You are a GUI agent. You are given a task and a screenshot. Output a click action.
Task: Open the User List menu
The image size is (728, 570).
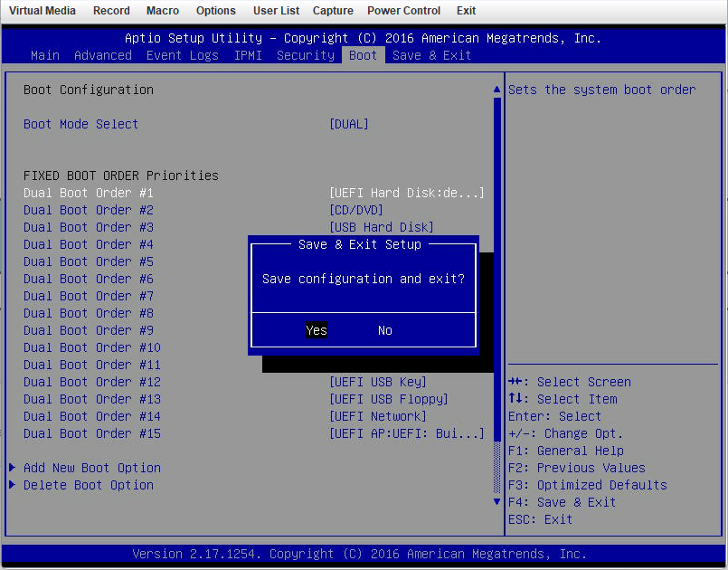[276, 11]
